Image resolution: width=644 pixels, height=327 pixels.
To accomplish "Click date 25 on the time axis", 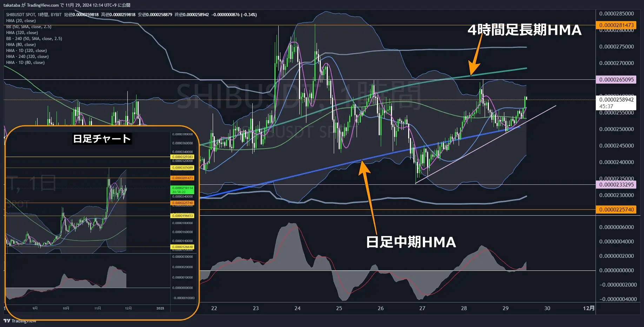I will click(339, 308).
